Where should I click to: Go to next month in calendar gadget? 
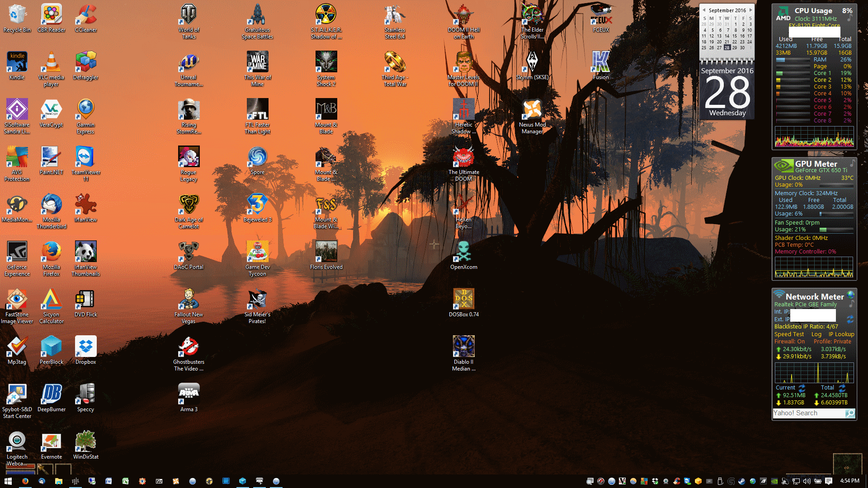(750, 10)
